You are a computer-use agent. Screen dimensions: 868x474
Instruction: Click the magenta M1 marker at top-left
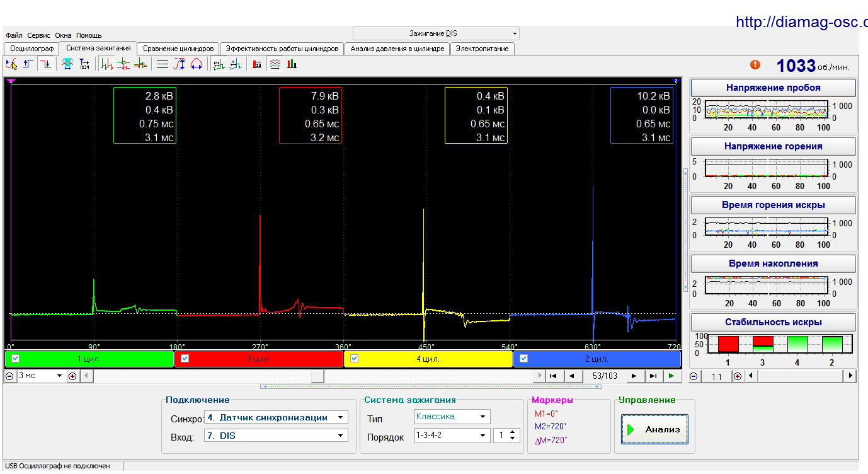9,81
